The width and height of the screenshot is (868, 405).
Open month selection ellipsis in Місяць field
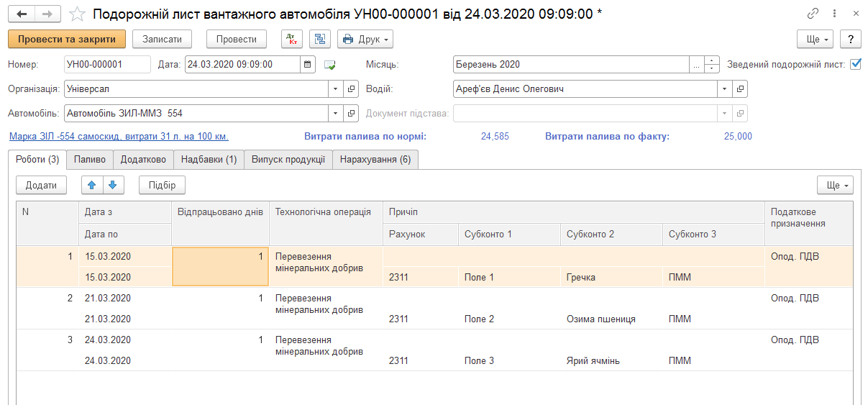pyautogui.click(x=696, y=64)
